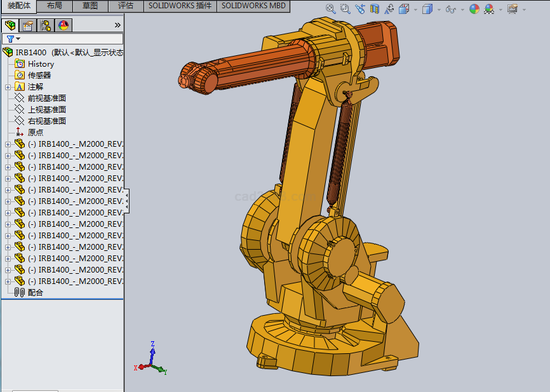Viewport: 550px width, 392px height.
Task: Select the 前视基准面 plane
Action: tap(46, 98)
